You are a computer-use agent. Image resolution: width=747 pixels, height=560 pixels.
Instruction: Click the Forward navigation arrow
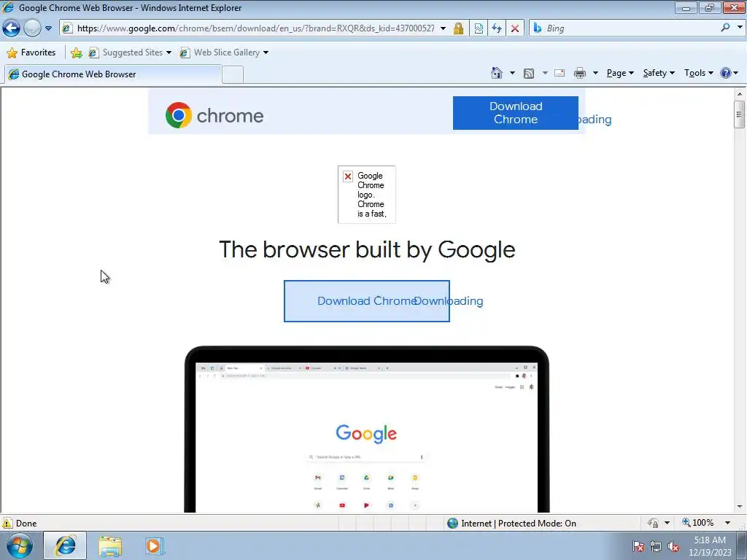click(x=32, y=28)
